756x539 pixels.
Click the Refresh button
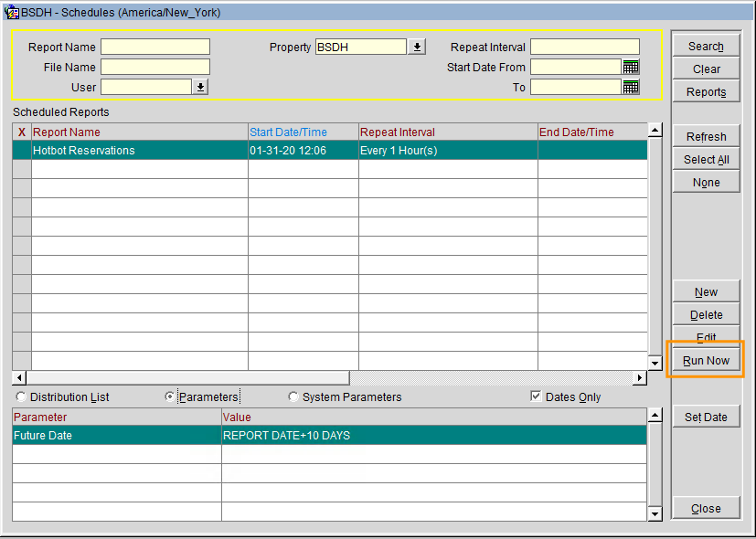[x=706, y=137]
